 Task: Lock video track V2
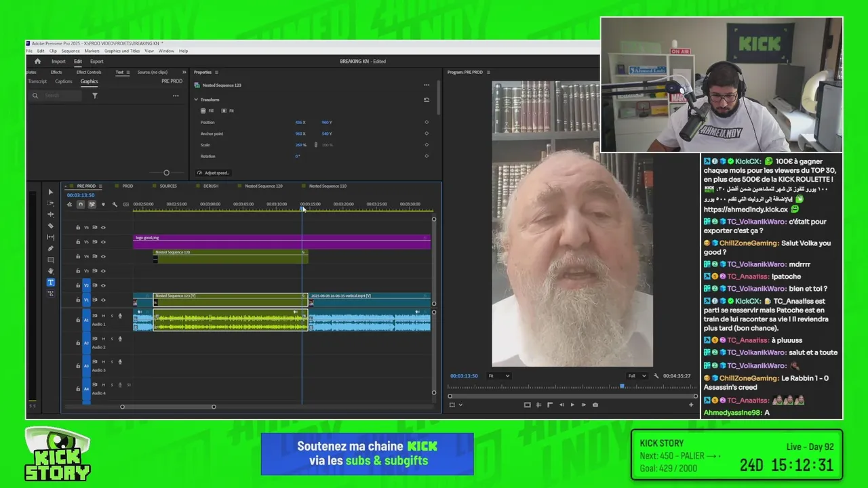pos(78,285)
